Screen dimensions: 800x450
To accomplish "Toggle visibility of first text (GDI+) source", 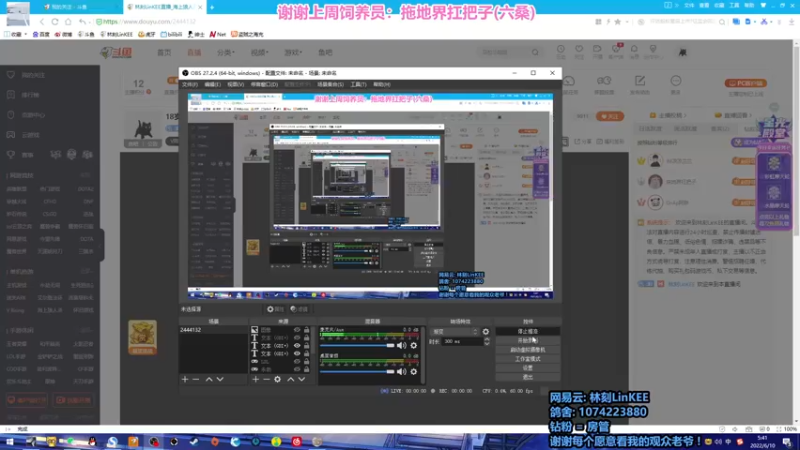I will tap(297, 338).
